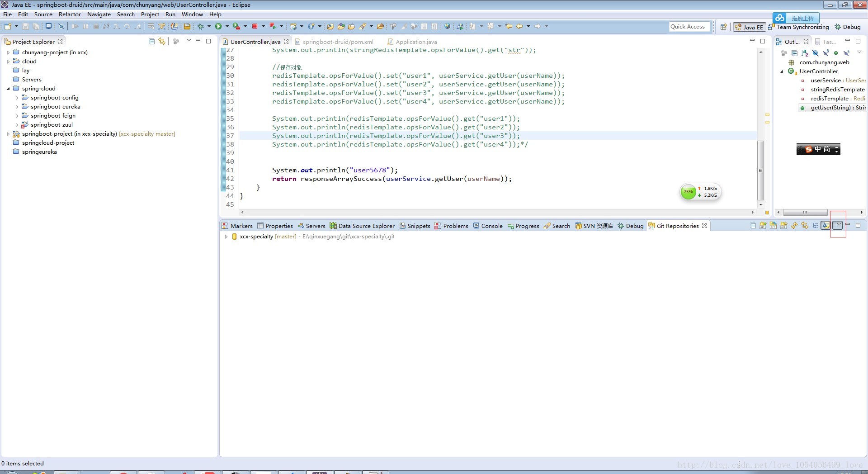Click the Create new Git repository icon
Screen dimensions: 868x474
784,226
